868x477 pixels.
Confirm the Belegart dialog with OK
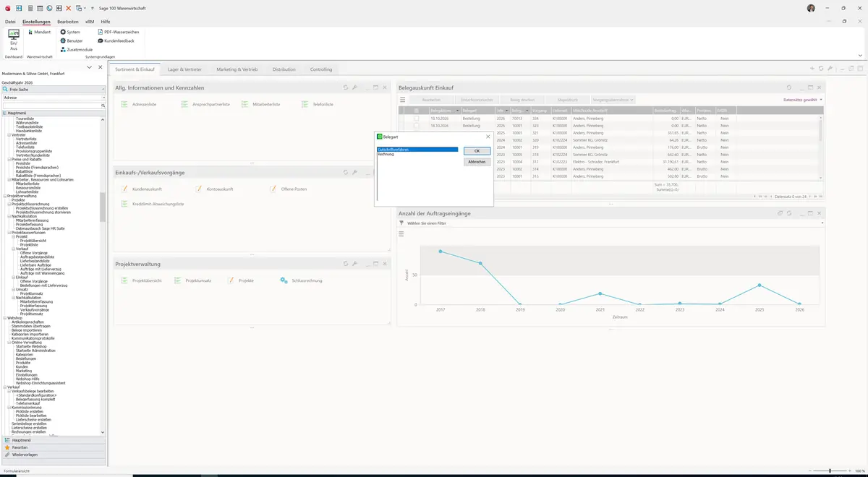(477, 151)
